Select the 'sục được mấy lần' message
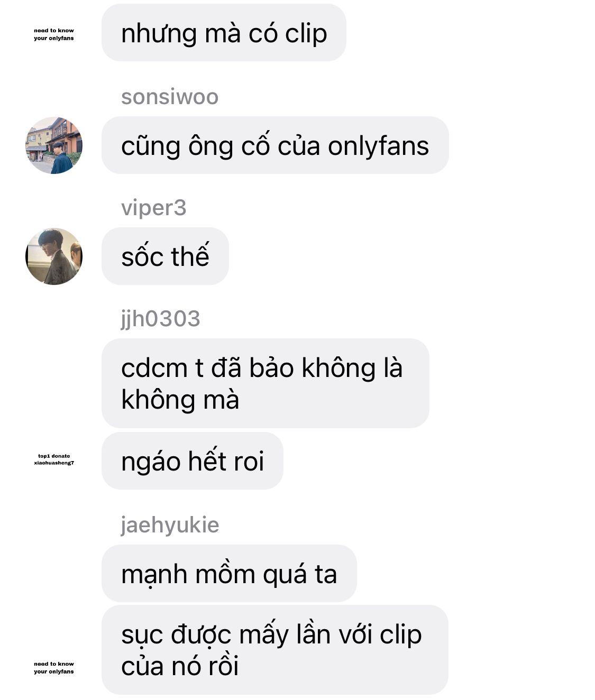 (x=275, y=650)
